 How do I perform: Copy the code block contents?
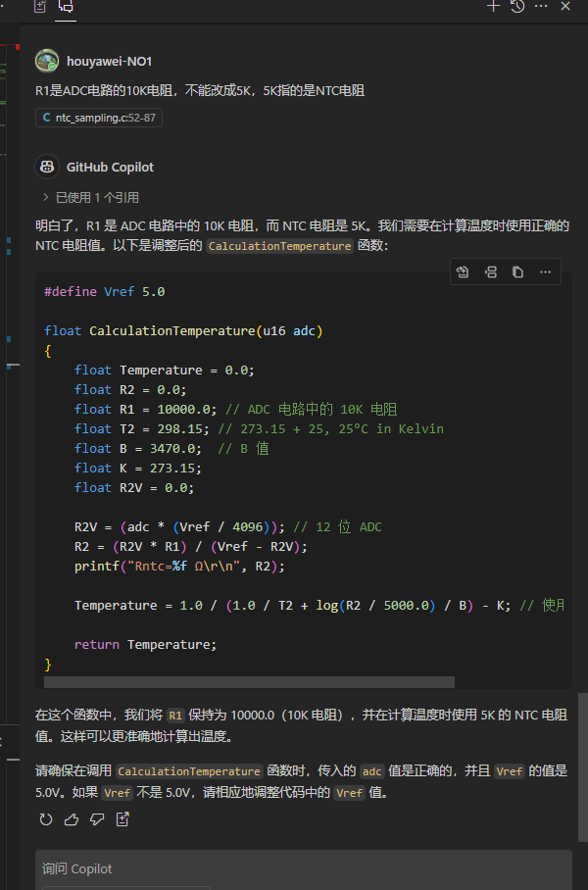(x=517, y=272)
